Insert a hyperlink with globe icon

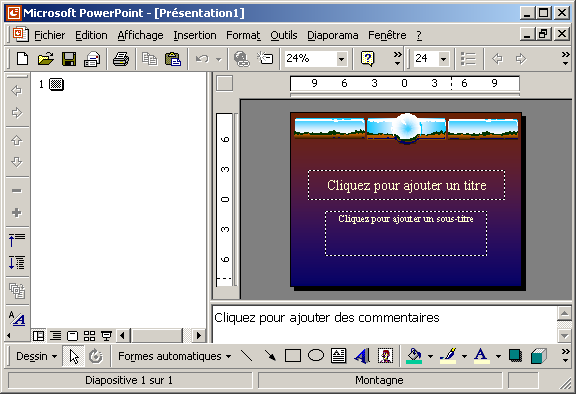click(x=241, y=59)
